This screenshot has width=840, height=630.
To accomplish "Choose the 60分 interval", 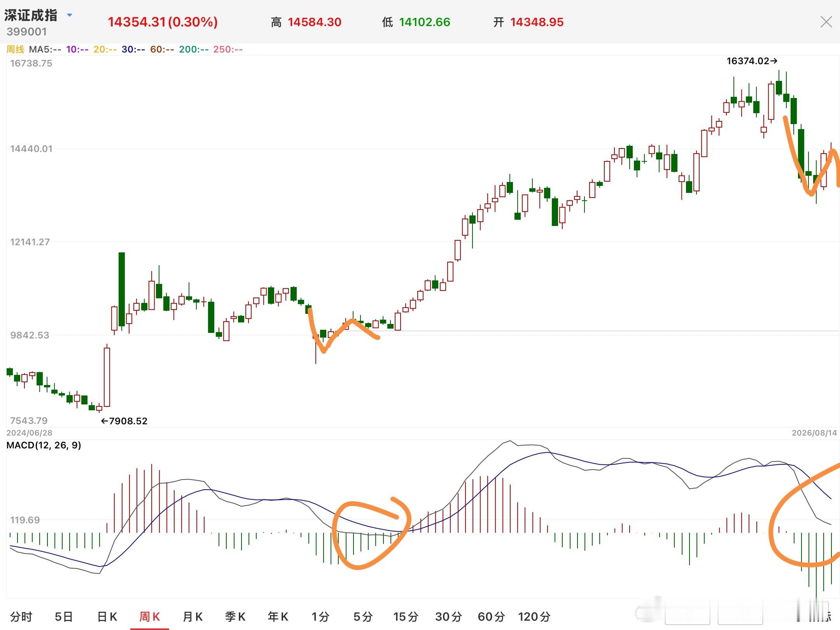I will (492, 616).
